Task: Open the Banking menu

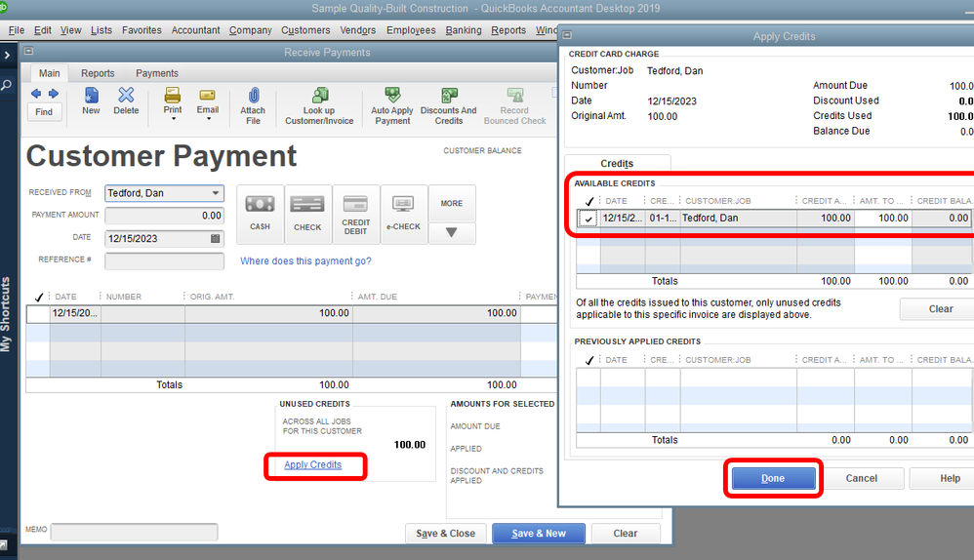Action: click(464, 30)
